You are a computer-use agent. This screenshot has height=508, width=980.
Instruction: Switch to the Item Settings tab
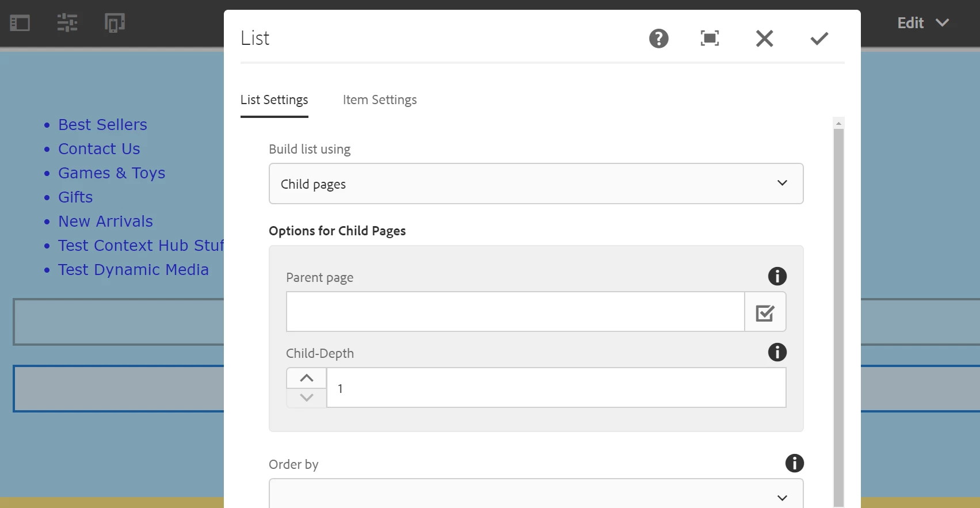(379, 100)
